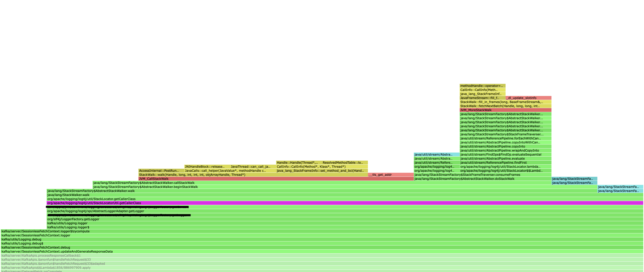Select the AbstractStackWalker.beginStackWalk frame
Screen dimensions: 644x272
[345, 187]
